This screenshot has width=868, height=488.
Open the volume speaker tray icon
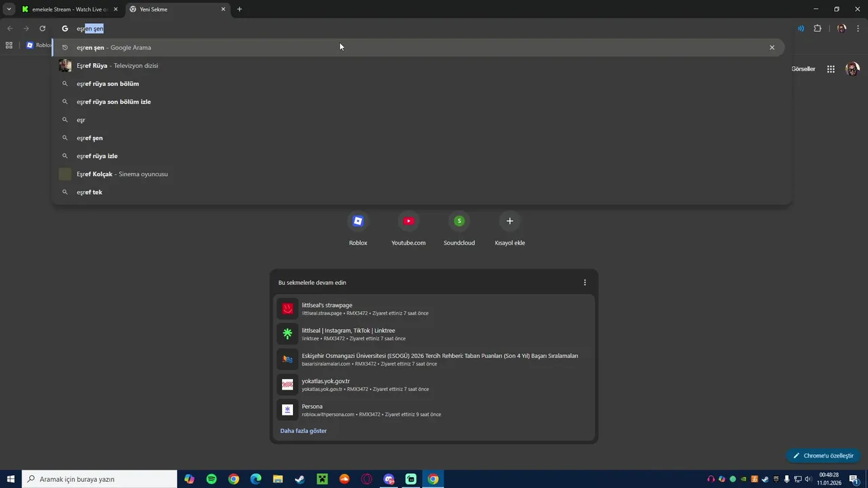click(808, 479)
